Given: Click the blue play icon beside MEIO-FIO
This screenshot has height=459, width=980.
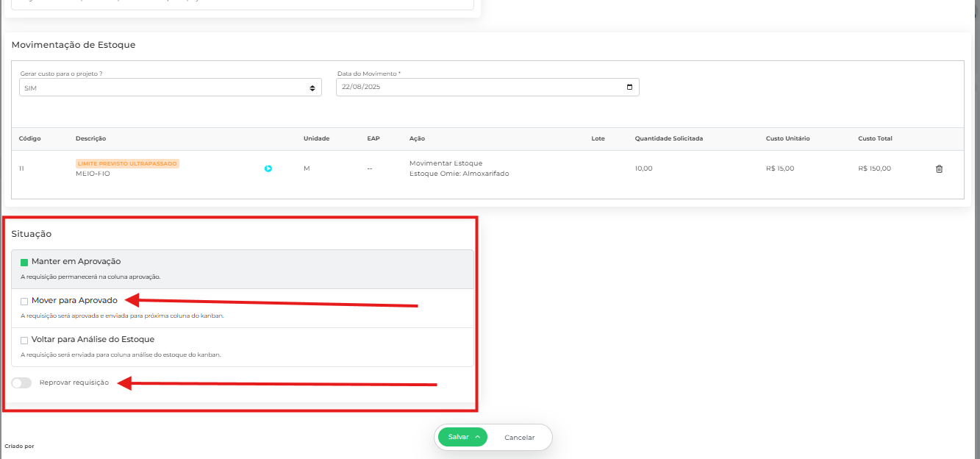Looking at the screenshot, I should point(268,168).
